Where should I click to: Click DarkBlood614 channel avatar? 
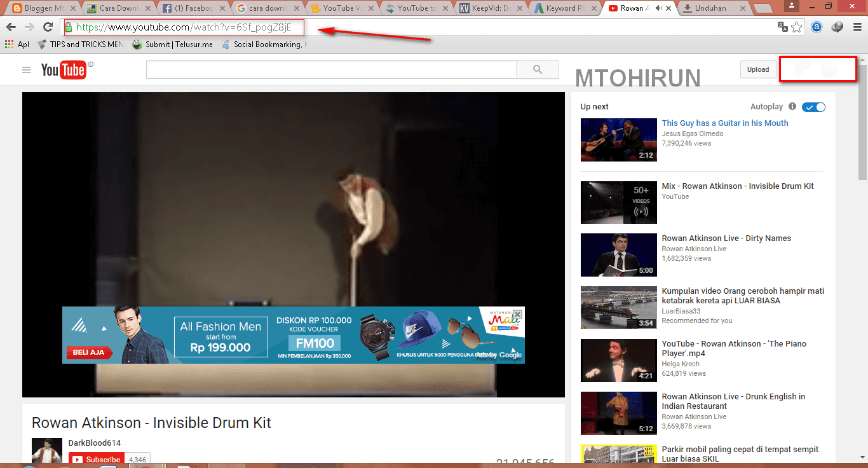pos(47,450)
